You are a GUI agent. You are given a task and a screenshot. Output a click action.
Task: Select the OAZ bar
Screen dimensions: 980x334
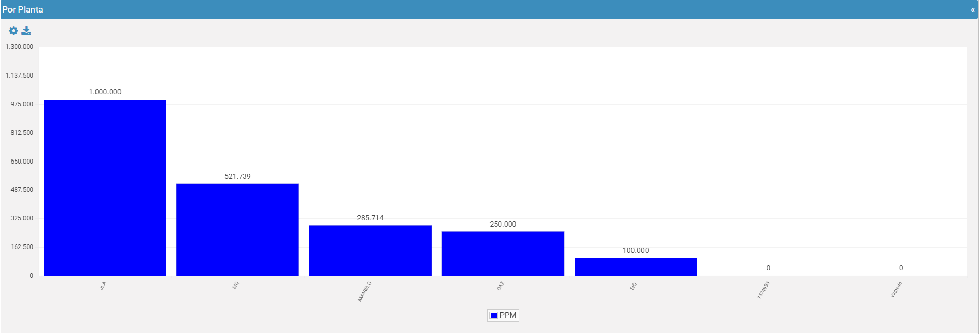click(503, 254)
